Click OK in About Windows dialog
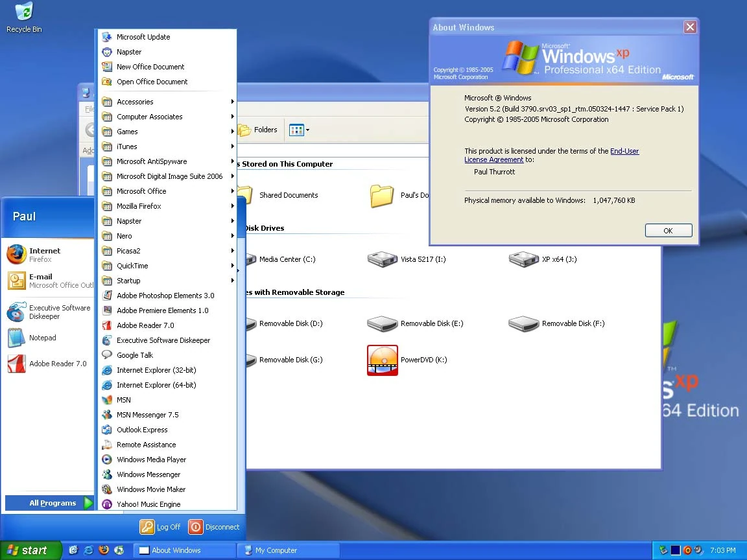This screenshot has width=747, height=560. pos(668,231)
